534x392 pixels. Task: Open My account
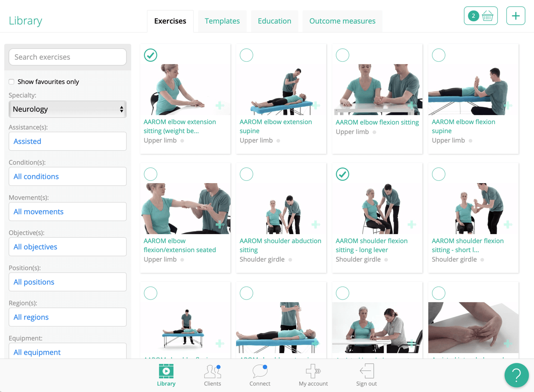(x=313, y=375)
